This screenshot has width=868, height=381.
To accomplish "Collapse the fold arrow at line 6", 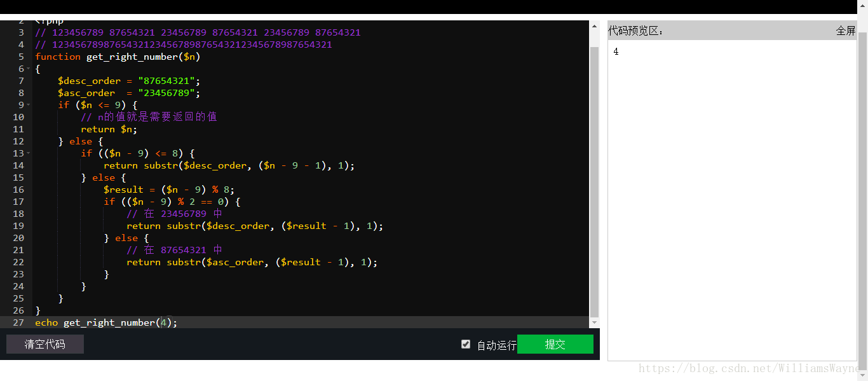I will click(x=30, y=69).
